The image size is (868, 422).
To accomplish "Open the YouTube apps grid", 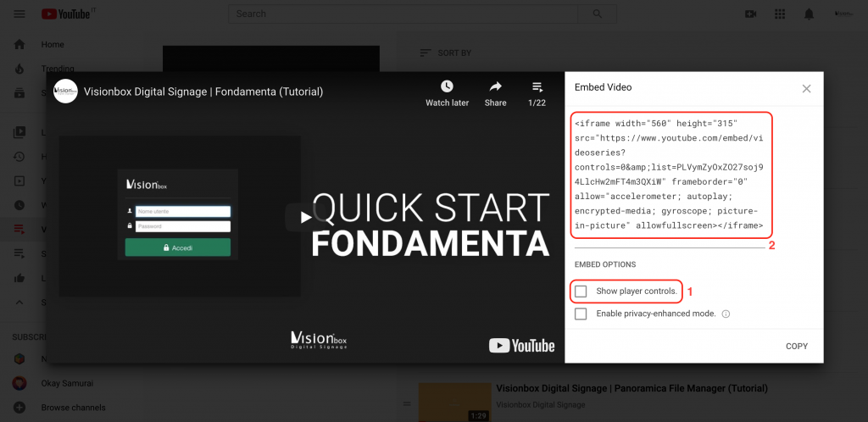I will pos(780,14).
